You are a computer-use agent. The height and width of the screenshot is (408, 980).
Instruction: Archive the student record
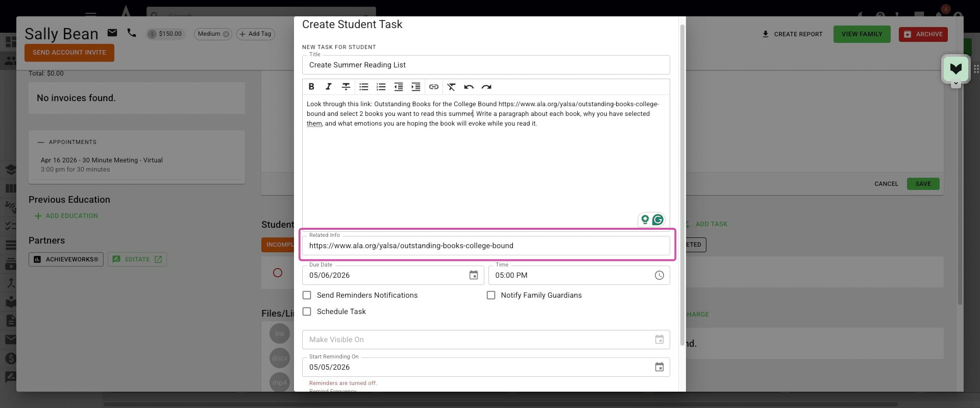[x=923, y=34]
